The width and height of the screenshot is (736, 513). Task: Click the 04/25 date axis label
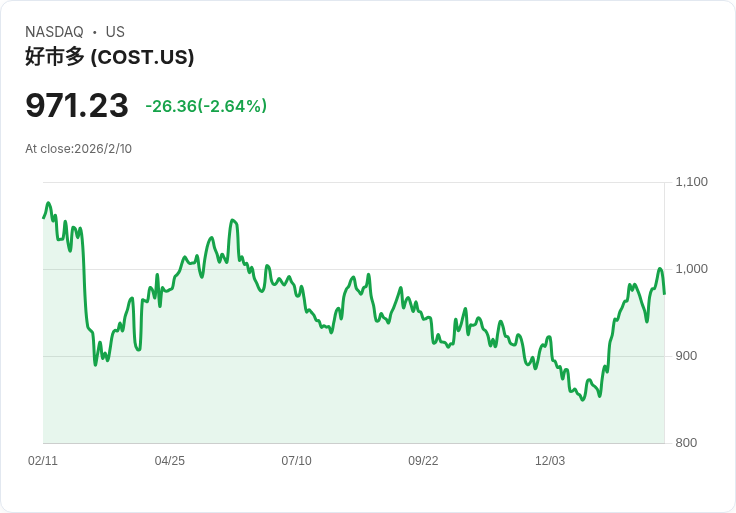[169, 460]
